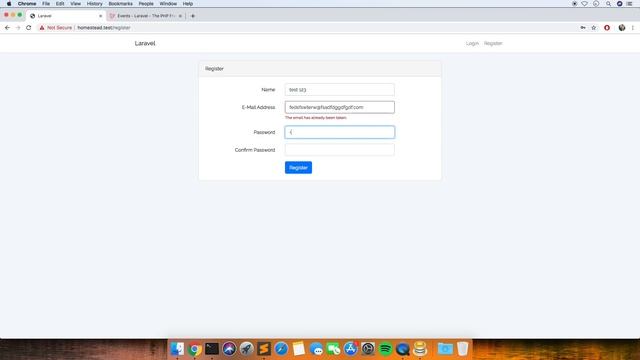
Task: Open the Apple menu
Action: coord(9,4)
